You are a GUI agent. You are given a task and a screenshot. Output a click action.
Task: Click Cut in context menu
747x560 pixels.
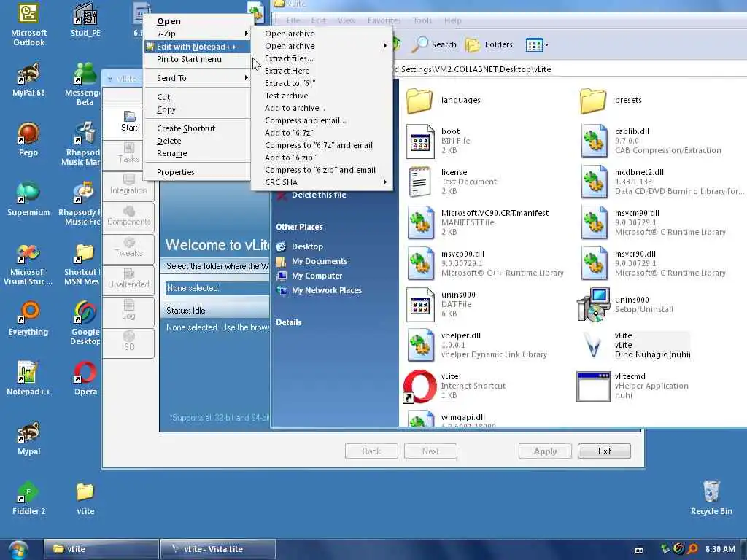(x=198, y=97)
